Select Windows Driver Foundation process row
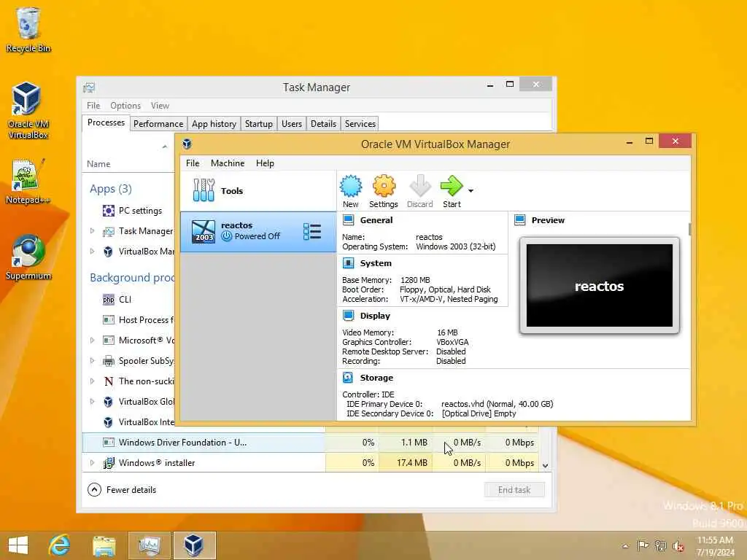747x560 pixels. [311, 443]
